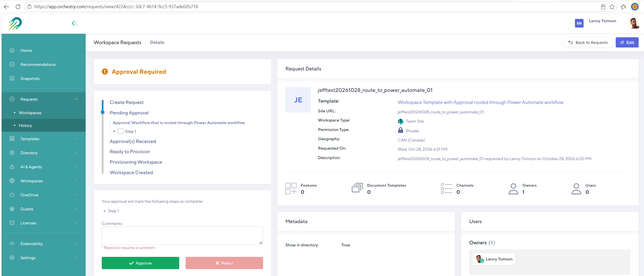The image size is (644, 276).
Task: Open the Home icon in the sidebar
Action: pos(12,50)
